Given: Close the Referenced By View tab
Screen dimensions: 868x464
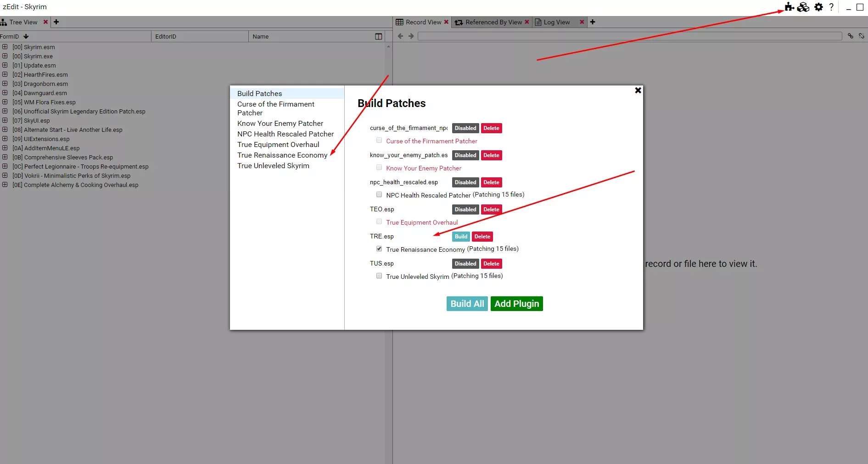Looking at the screenshot, I should tap(527, 22).
